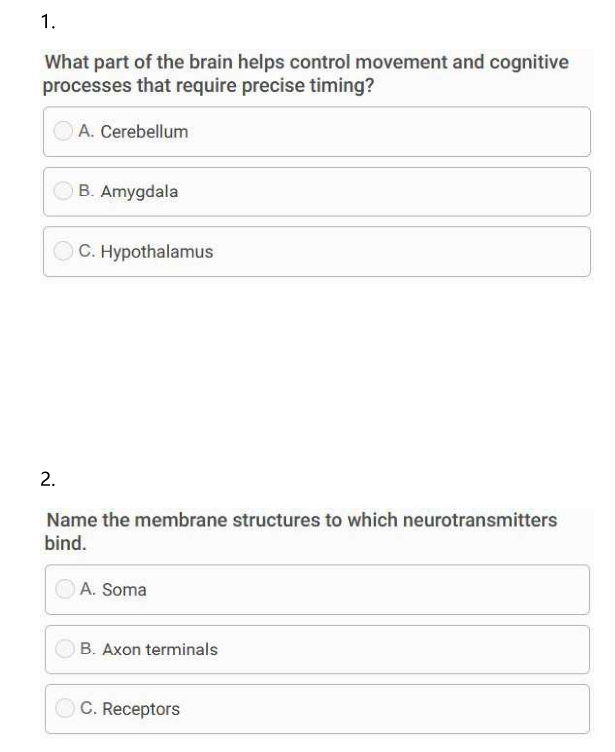615x752 pixels.
Task: Check the C. Receptors radio button
Action: 64,709
